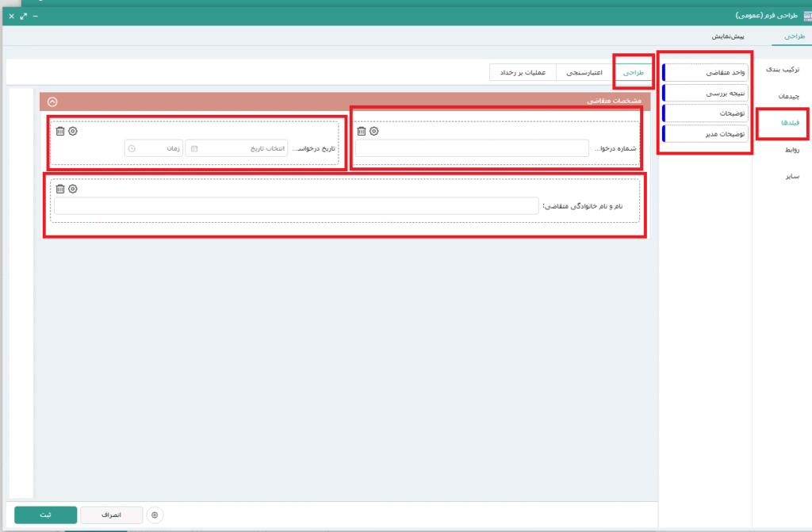Delete the تاریخ درخواست field with trash icon

click(x=60, y=131)
